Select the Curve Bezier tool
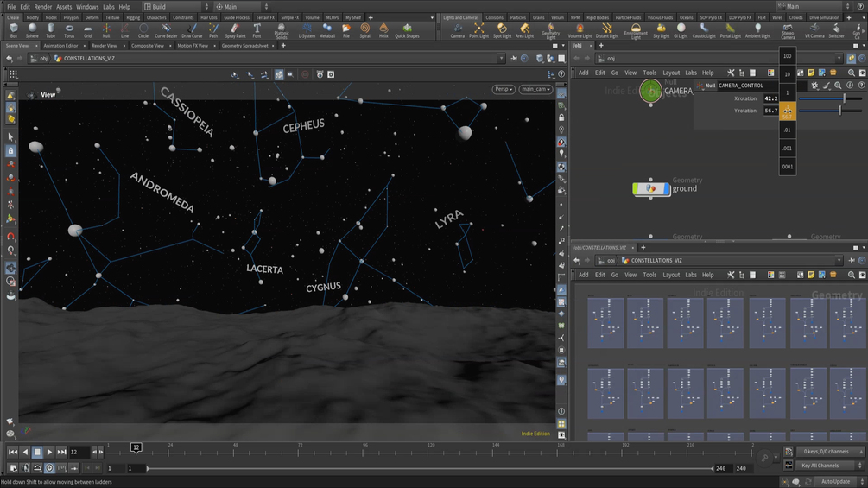Screen dimensions: 868x488 [x=166, y=30]
